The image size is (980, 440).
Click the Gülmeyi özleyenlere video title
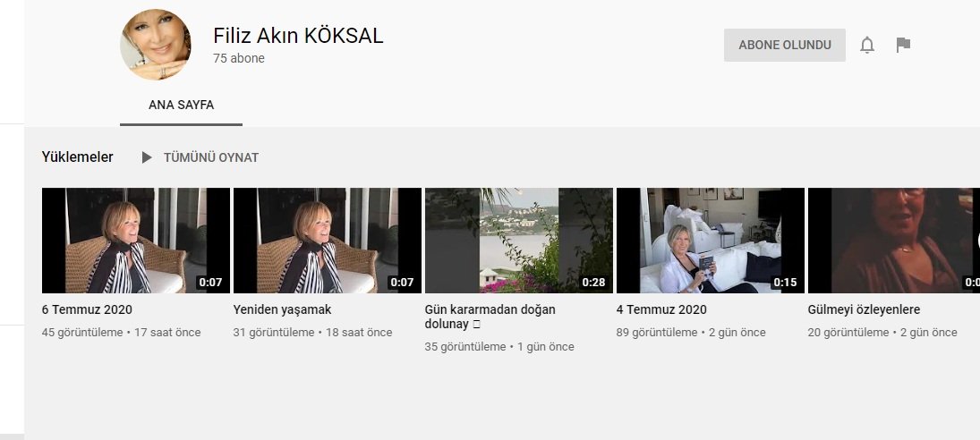point(864,309)
